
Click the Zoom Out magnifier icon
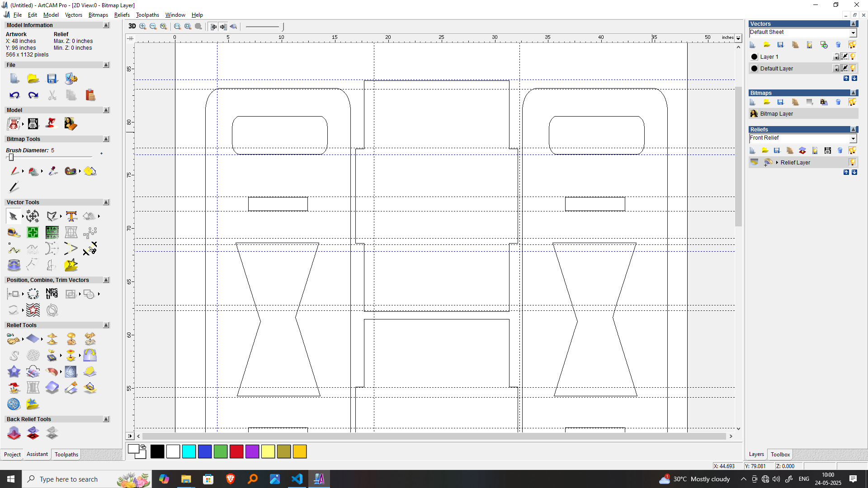(153, 27)
